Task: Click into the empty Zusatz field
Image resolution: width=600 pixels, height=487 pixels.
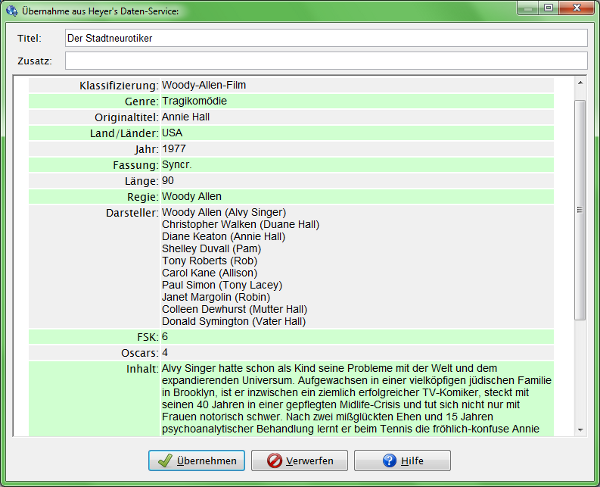Action: tap(325, 61)
